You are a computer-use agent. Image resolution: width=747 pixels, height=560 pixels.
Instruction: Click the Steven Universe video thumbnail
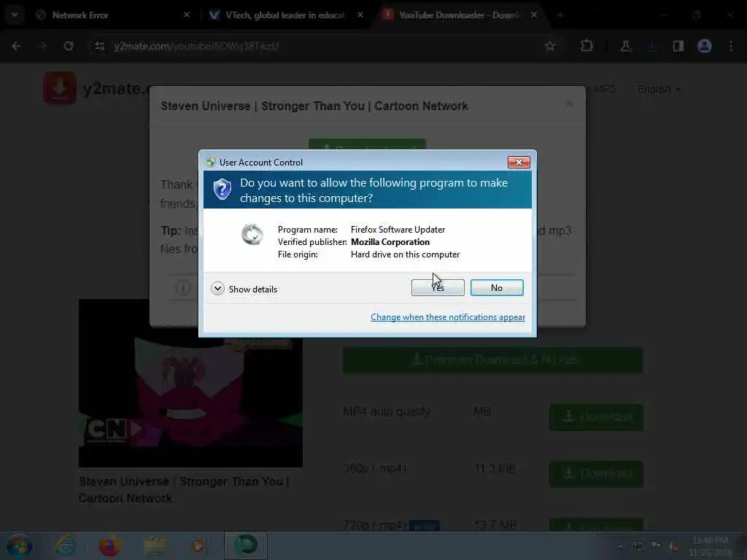click(x=190, y=383)
